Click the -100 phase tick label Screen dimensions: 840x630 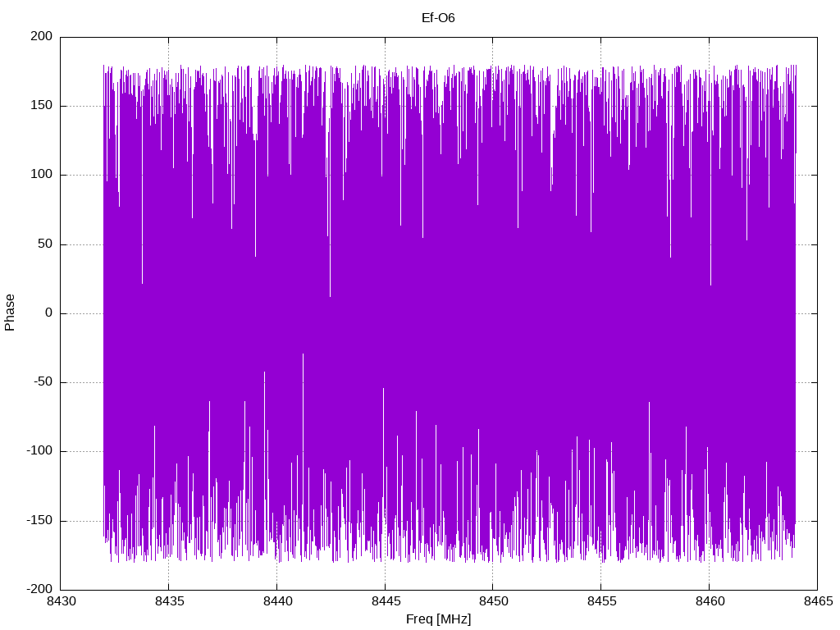click(39, 451)
